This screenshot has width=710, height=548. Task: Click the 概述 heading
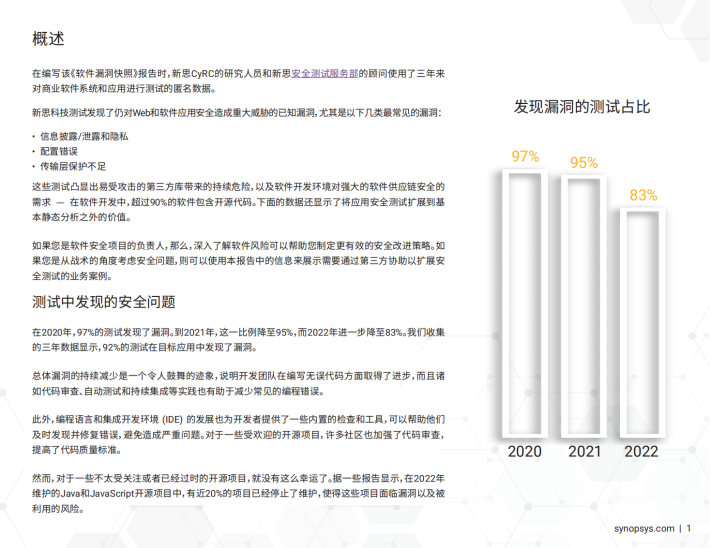(x=48, y=39)
